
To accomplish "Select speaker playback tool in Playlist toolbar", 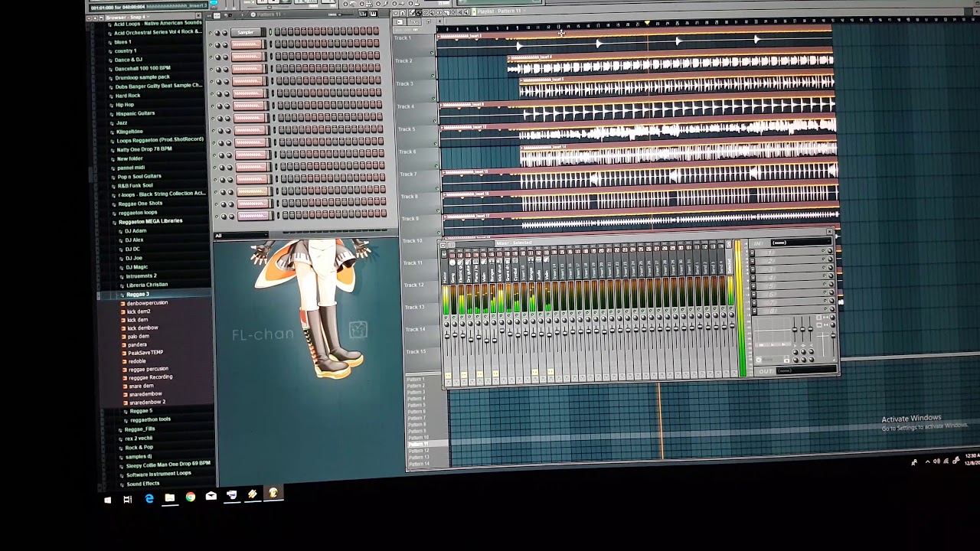I will point(466,12).
